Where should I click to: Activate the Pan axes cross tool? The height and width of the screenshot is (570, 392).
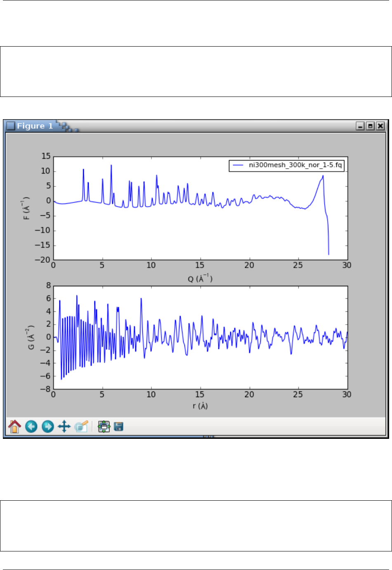[x=64, y=426]
